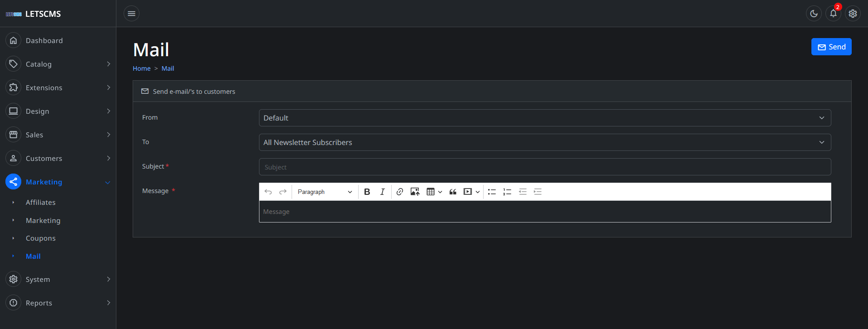Follow the Home breadcrumb link
Screen dimensions: 868x329
click(141, 68)
